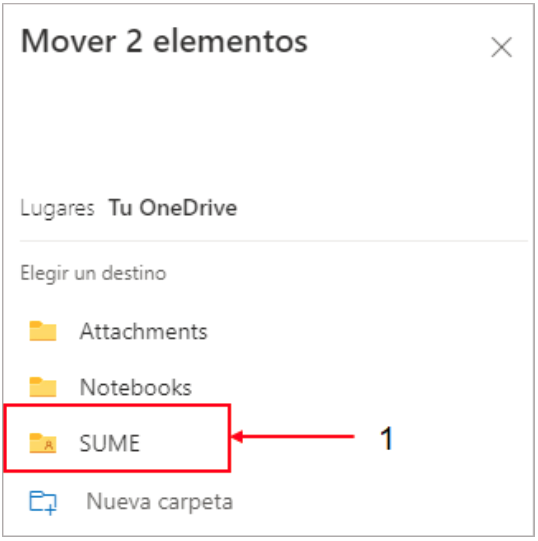The height and width of the screenshot is (541, 538).
Task: Click the SUME shared folder icon
Action: (43, 443)
